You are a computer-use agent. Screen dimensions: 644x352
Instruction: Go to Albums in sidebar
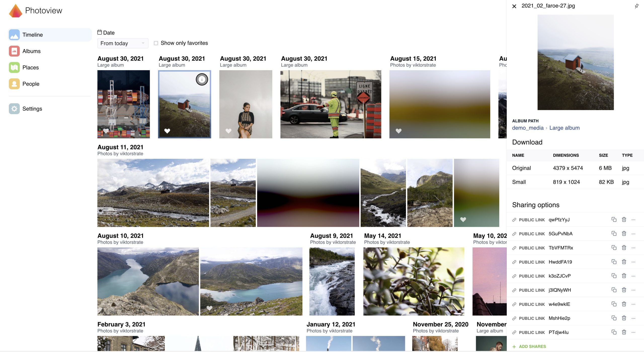tap(31, 51)
